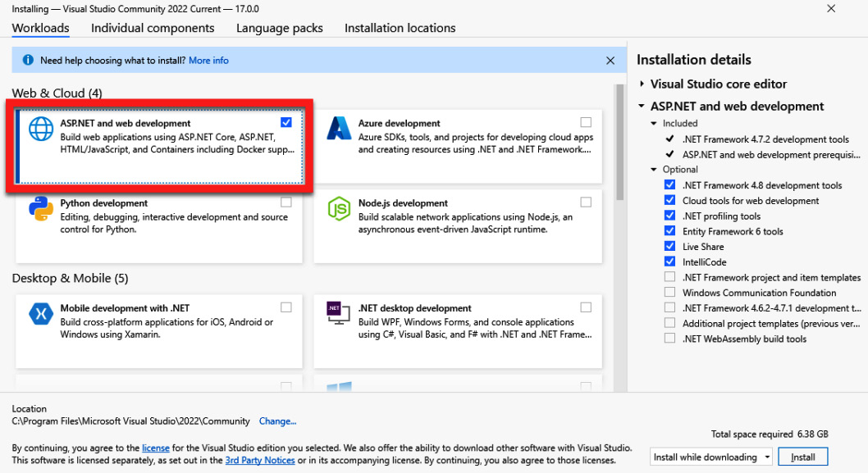
Task: Open the license link
Action: (x=156, y=448)
